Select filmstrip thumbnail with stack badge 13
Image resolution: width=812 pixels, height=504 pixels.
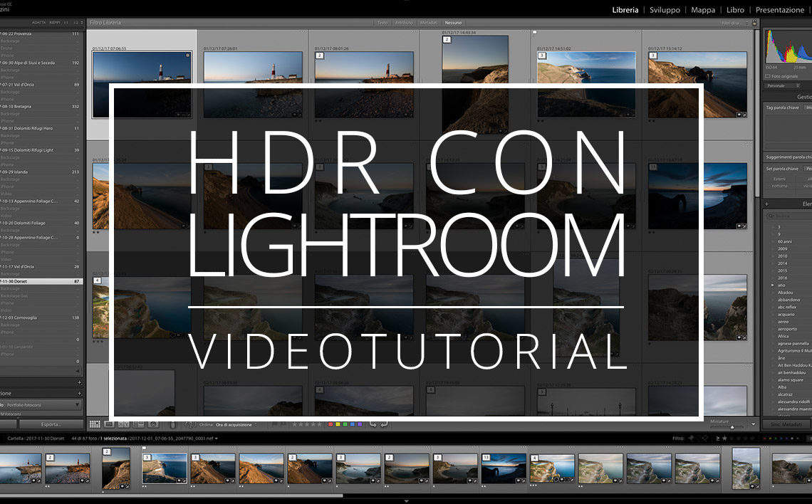pyautogui.click(x=504, y=469)
